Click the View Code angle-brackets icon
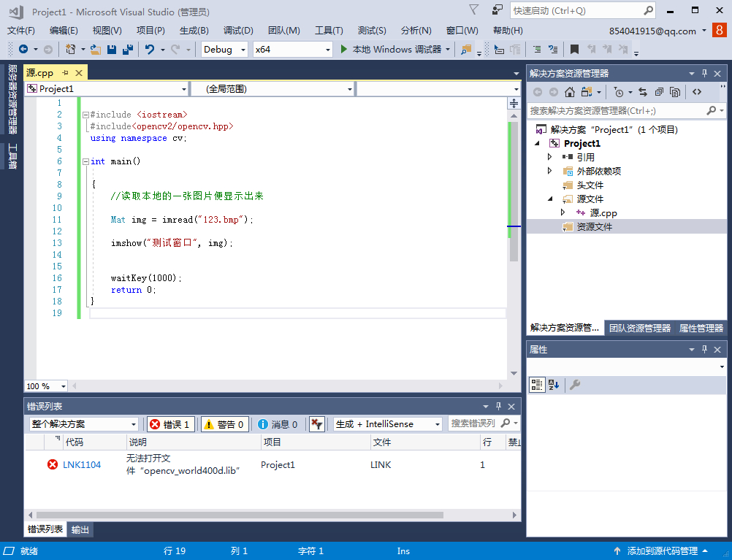This screenshot has height=560, width=732. coord(697,92)
